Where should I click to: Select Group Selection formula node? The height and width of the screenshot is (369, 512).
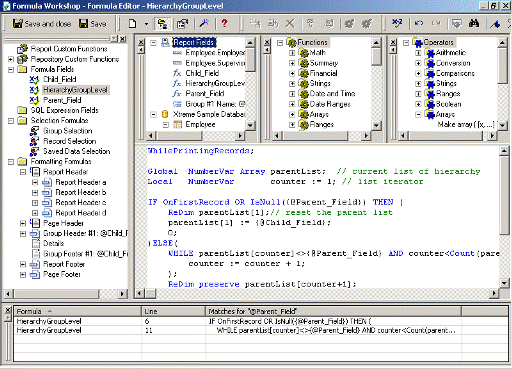68,131
